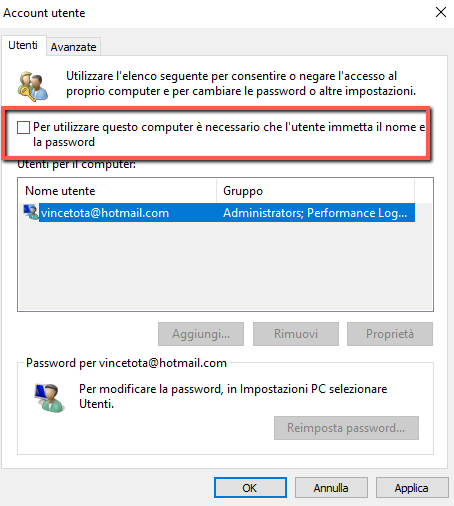Click the users-with-key icon at the top
454x506 pixels.
point(33,86)
